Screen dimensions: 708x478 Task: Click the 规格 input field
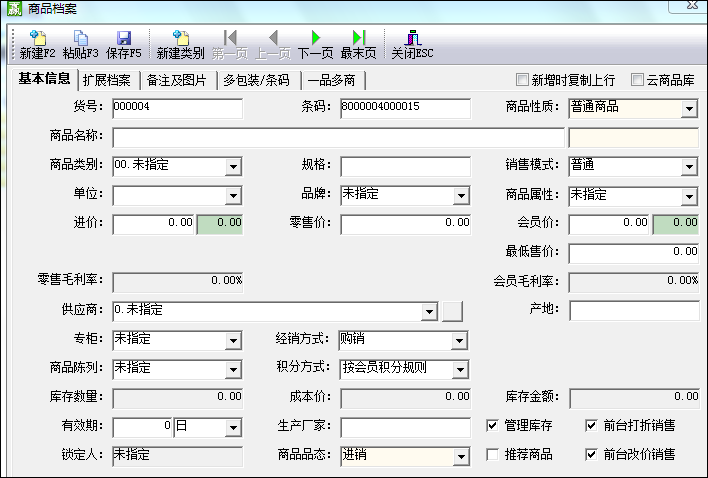[405, 167]
